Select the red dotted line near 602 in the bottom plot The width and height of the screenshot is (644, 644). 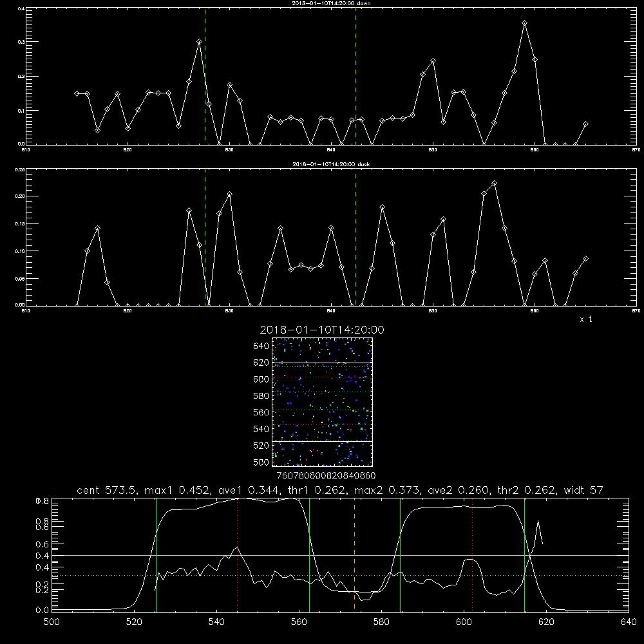pyautogui.click(x=472, y=554)
